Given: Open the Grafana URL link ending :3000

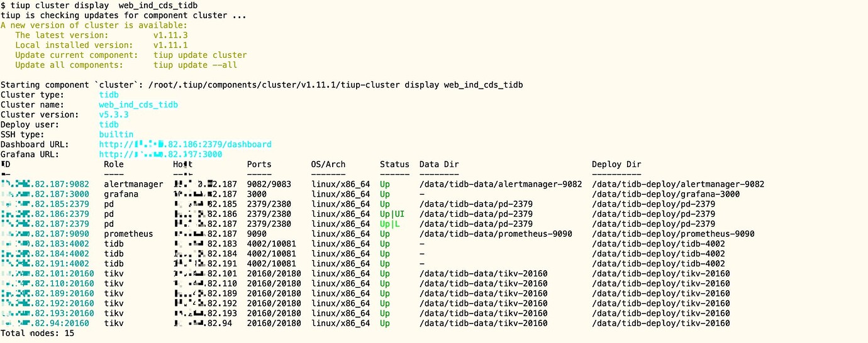Looking at the screenshot, I should (160, 155).
